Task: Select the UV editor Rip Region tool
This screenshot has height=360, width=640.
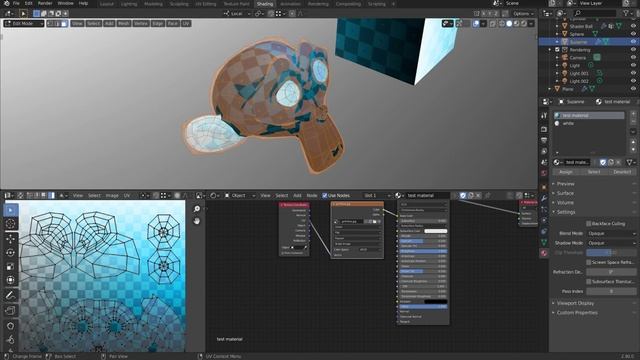Action: [x=11, y=311]
